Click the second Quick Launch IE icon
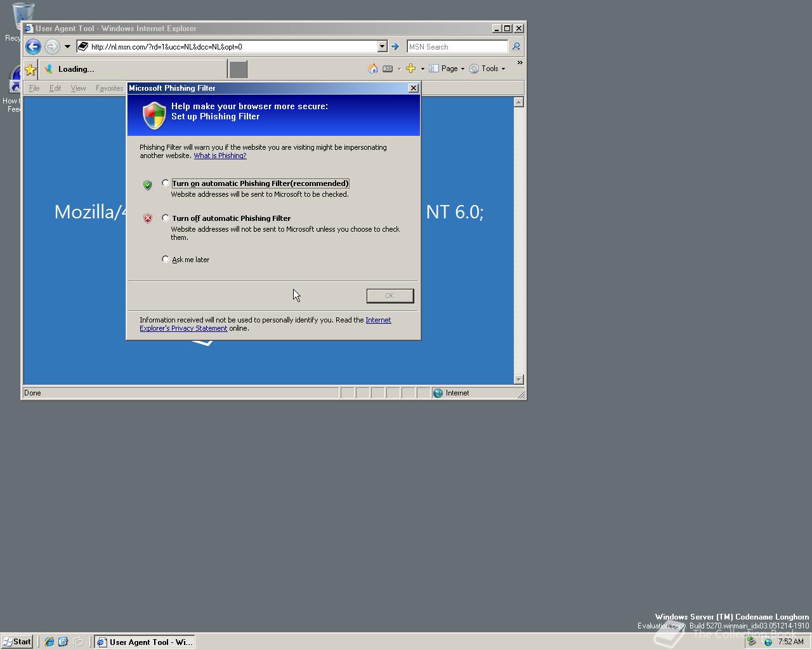This screenshot has width=812, height=650. click(x=63, y=642)
